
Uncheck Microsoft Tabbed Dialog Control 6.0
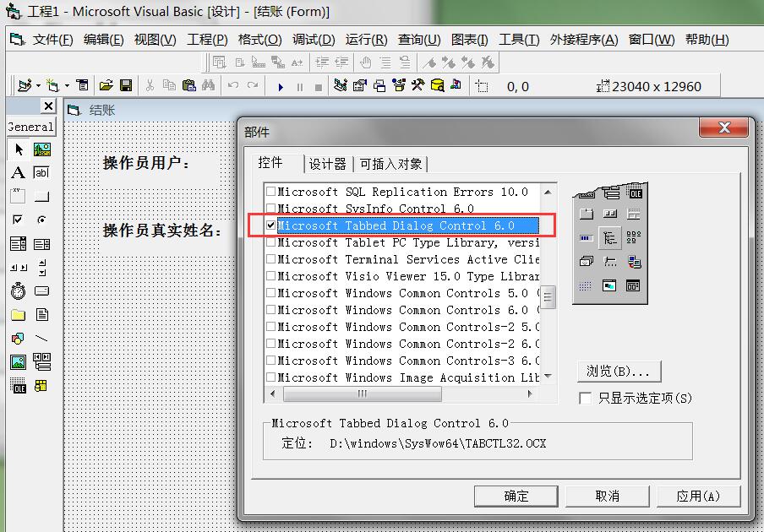[271, 225]
